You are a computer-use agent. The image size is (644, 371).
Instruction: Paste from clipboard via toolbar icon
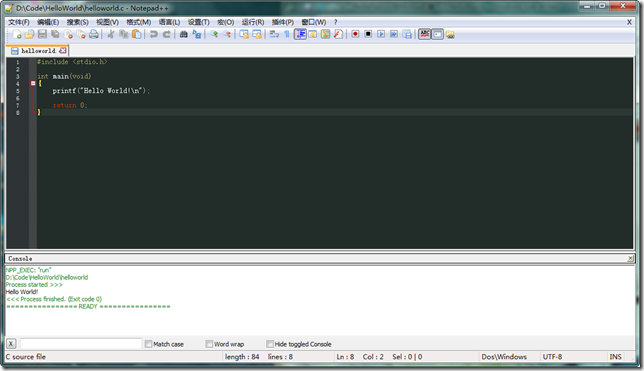coord(136,35)
